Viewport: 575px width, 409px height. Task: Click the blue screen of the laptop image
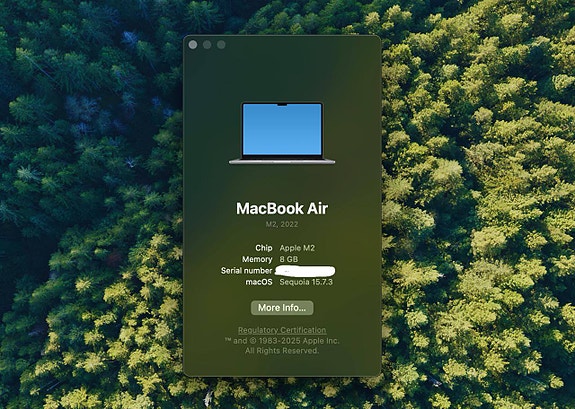click(x=282, y=129)
